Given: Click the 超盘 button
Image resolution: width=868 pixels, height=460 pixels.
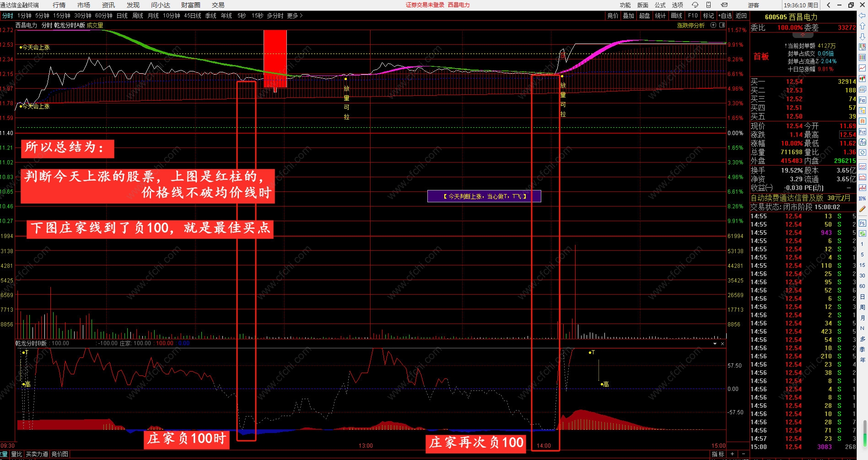Looking at the screenshot, I should (644, 16).
